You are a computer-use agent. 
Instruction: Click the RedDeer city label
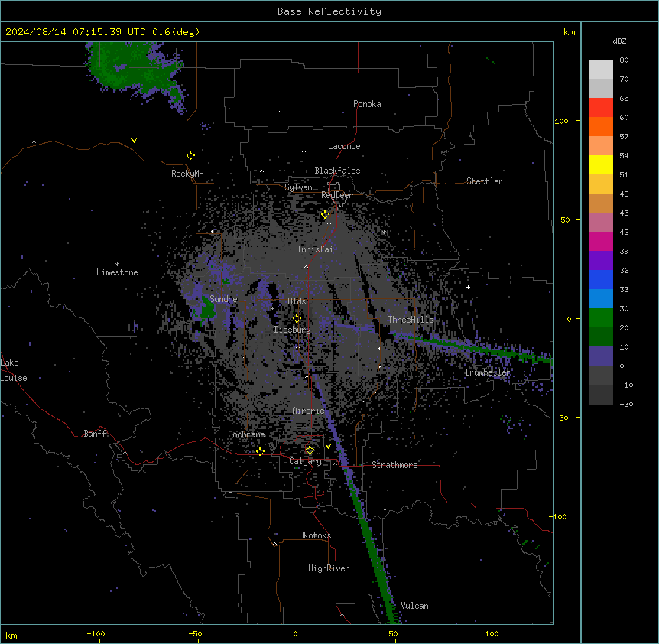point(336,195)
